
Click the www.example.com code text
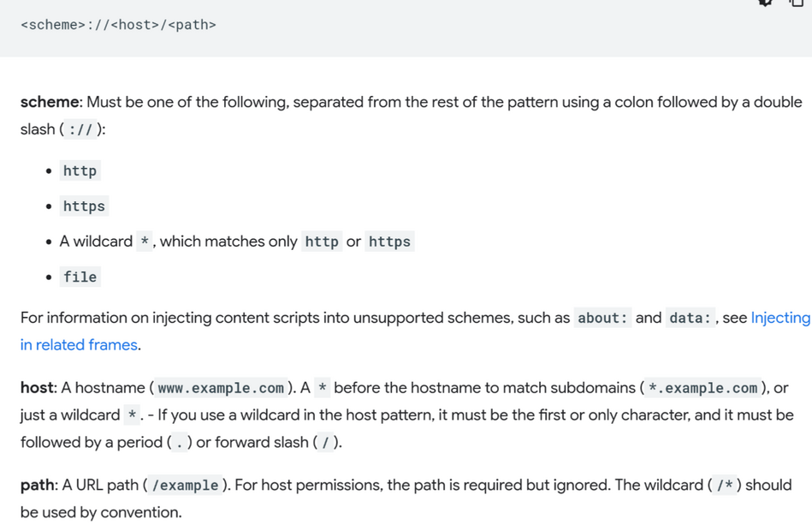click(221, 388)
